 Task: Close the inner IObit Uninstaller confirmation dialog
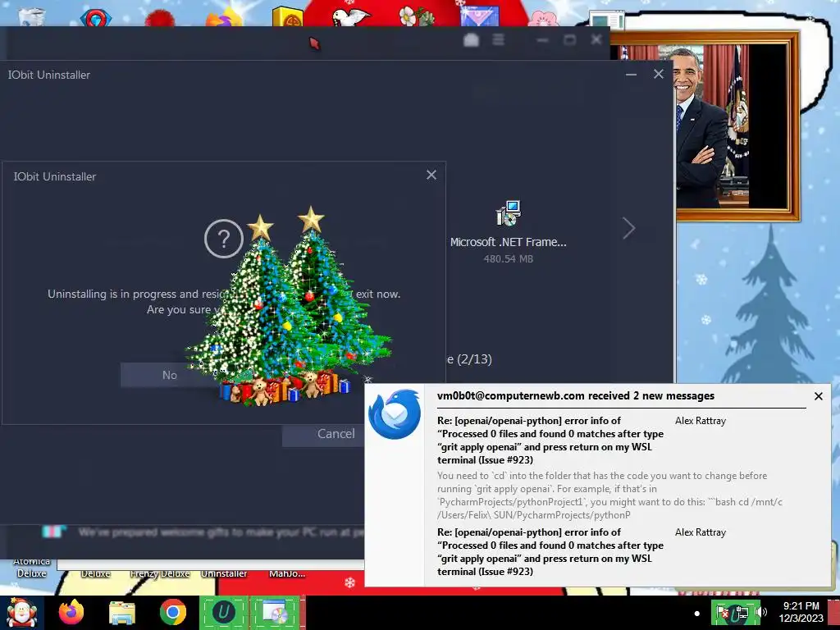click(431, 175)
